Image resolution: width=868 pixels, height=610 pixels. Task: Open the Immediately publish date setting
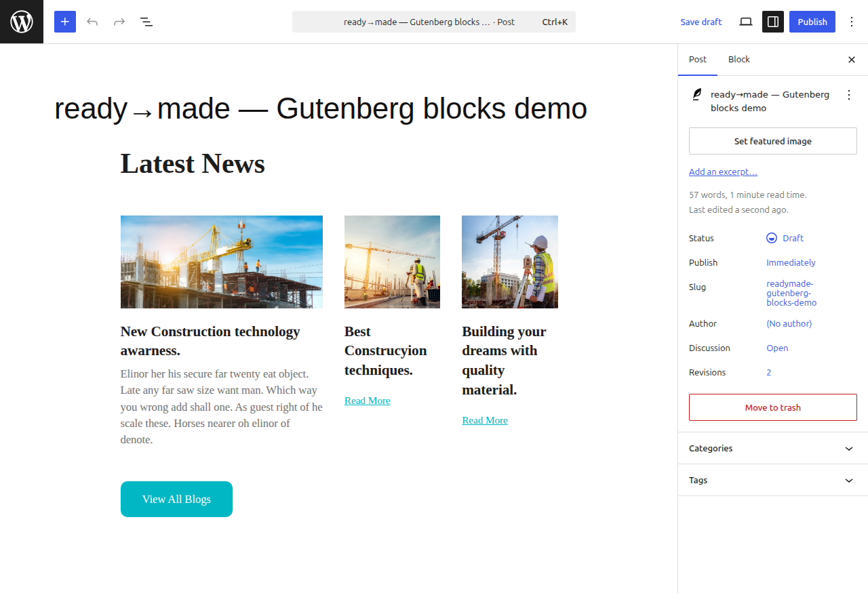[x=791, y=262]
